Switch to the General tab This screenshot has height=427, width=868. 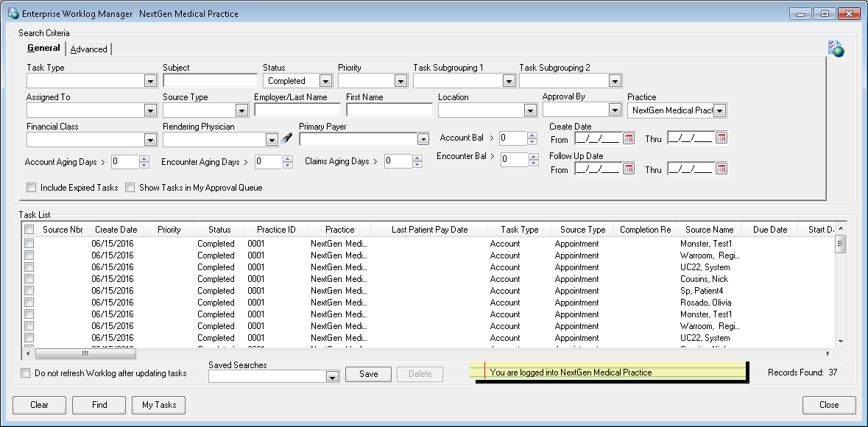[43, 48]
